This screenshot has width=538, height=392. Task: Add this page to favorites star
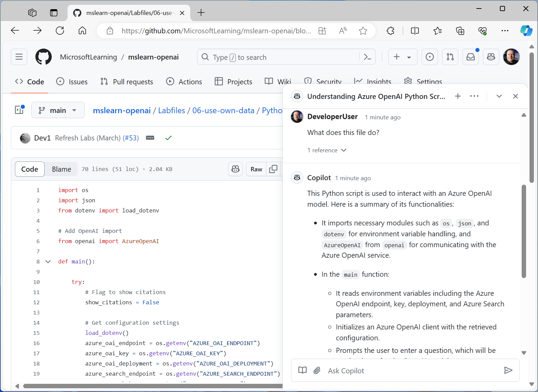tap(363, 31)
